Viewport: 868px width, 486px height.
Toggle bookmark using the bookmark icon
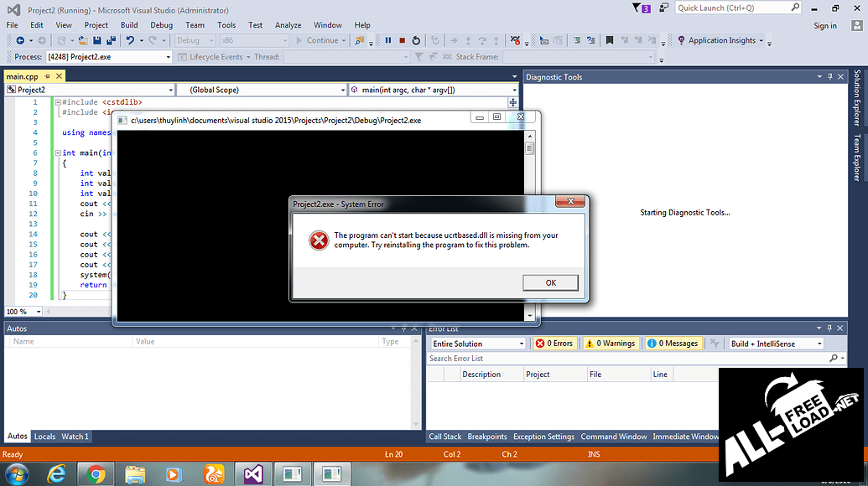[610, 40]
